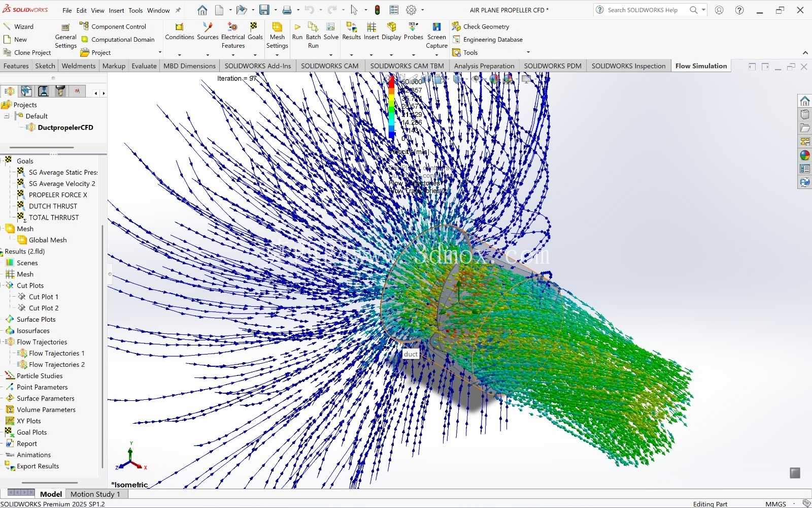Click the Probes ribbon icon
The image size is (812, 508).
pyautogui.click(x=414, y=31)
